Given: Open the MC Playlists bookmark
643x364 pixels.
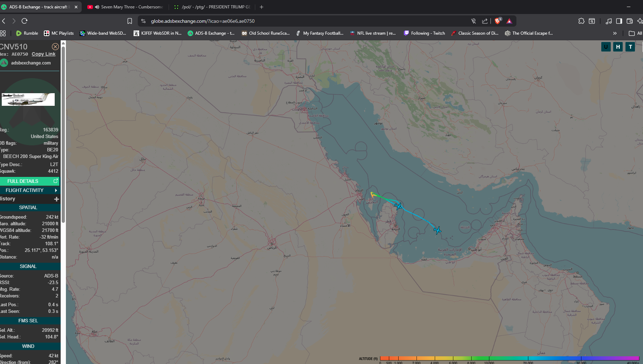Looking at the screenshot, I should (59, 33).
